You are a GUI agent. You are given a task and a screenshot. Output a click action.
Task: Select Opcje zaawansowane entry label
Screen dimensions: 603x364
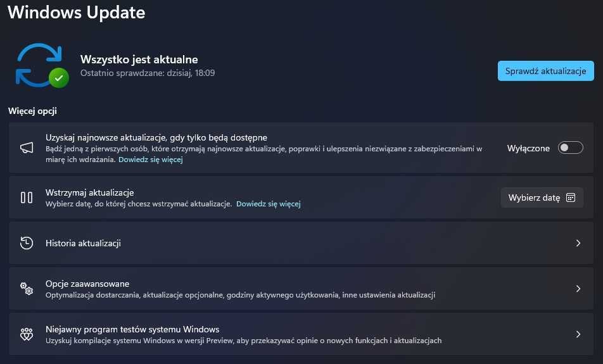[x=87, y=284]
